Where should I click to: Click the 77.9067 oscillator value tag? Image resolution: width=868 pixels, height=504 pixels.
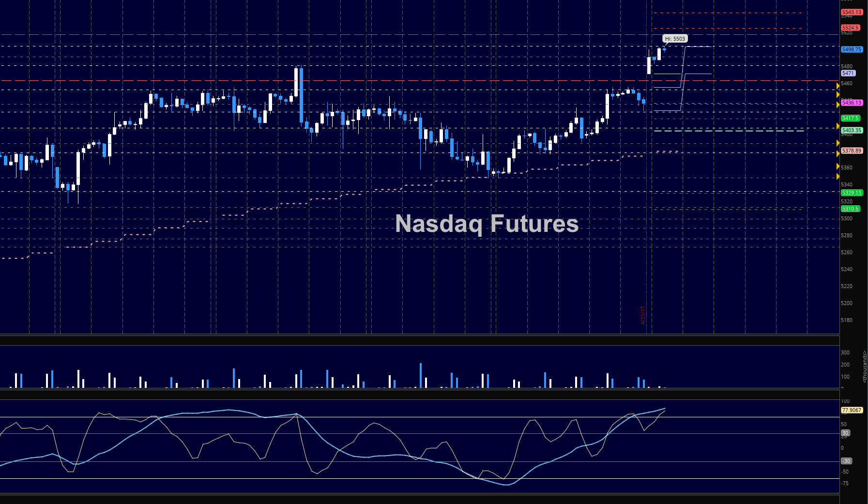click(852, 410)
